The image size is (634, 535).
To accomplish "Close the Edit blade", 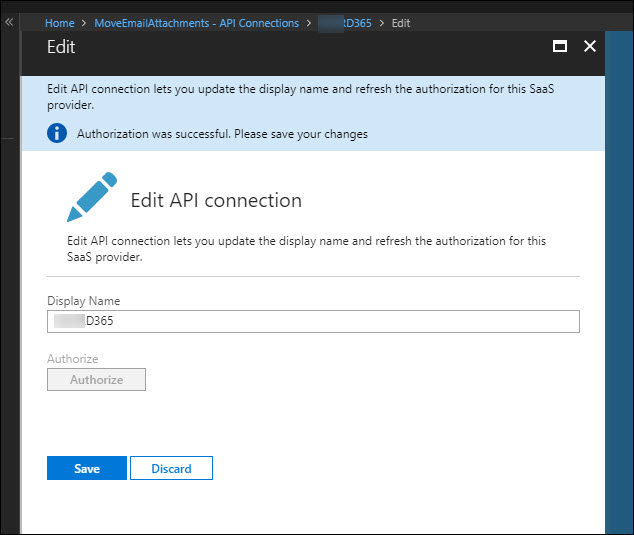I will click(x=590, y=46).
